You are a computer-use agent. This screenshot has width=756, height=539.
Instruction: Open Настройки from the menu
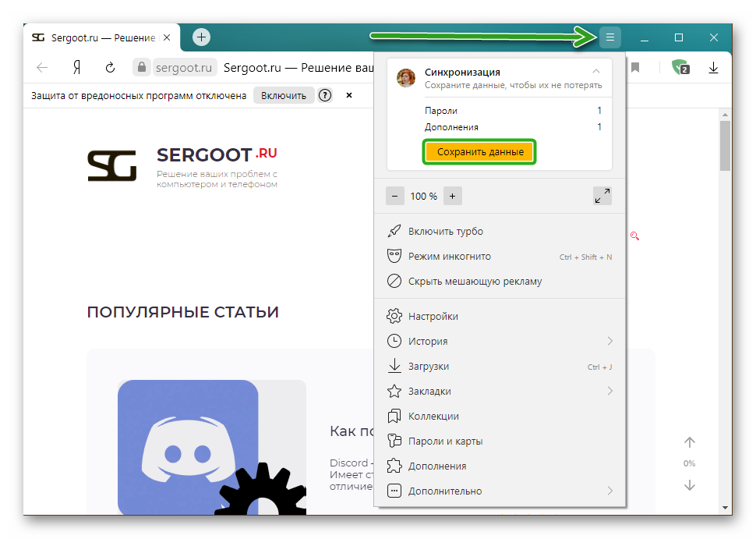(x=433, y=316)
